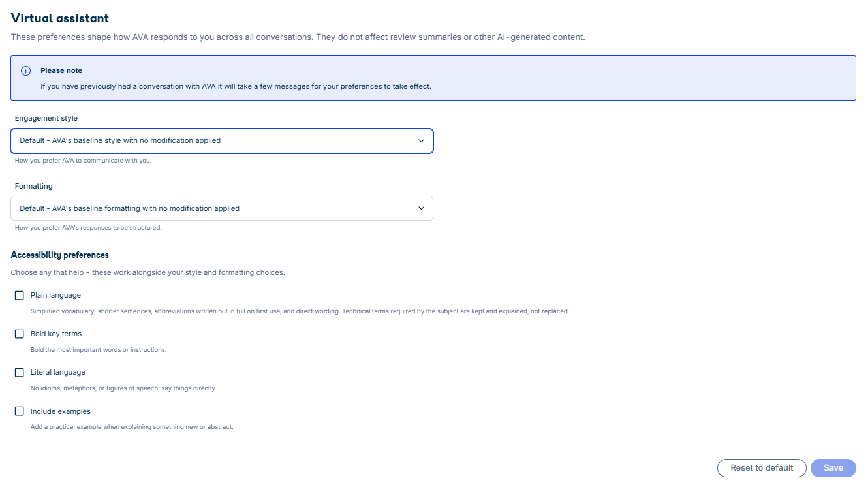Toggle the Include examples checkbox
The height and width of the screenshot is (485, 868).
[20, 412]
